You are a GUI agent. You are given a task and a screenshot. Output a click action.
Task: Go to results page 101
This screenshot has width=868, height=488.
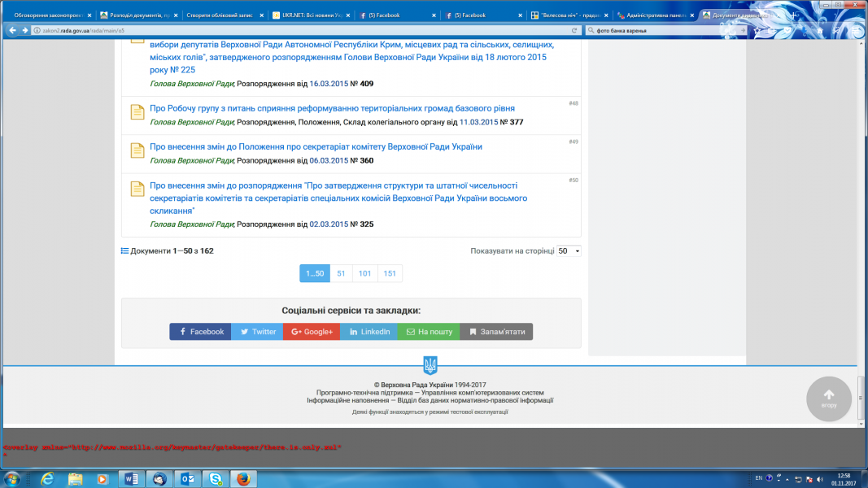coord(364,274)
